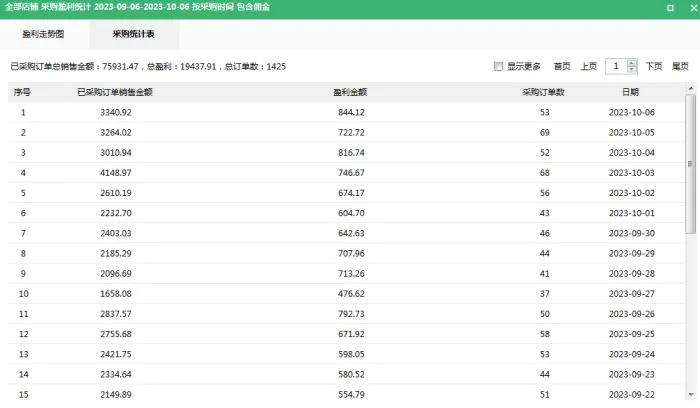This screenshot has width=700, height=408.
Task: Select sales amount cell 2421.75
Action: pyautogui.click(x=116, y=354)
